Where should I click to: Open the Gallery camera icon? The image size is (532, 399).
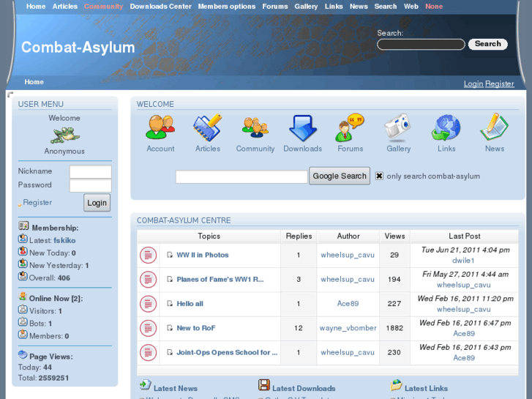point(397,127)
